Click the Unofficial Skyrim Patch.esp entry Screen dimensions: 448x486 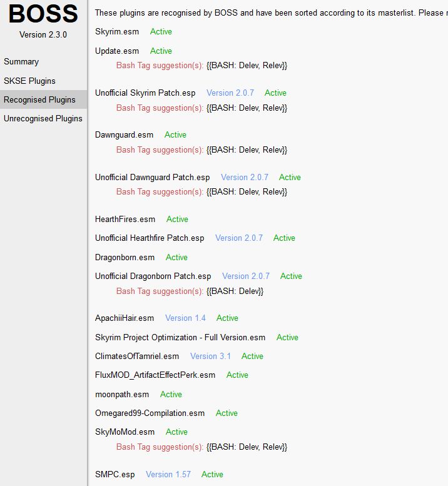point(145,93)
